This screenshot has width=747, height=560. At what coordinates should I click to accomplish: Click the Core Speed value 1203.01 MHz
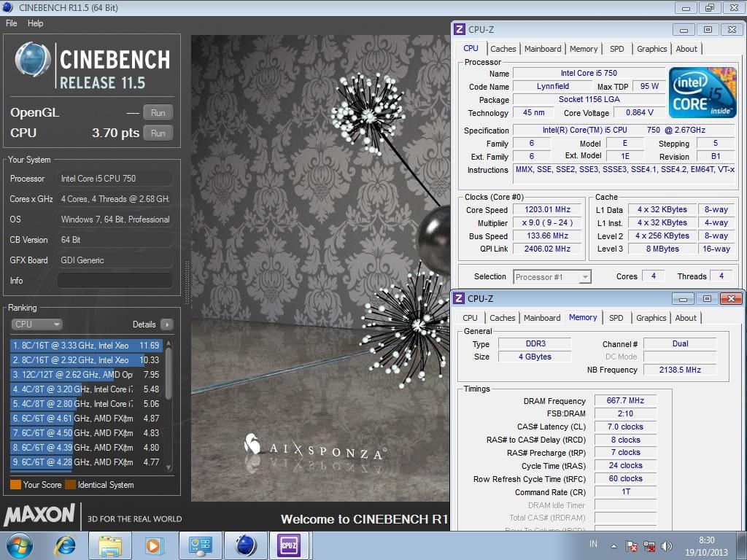547,209
